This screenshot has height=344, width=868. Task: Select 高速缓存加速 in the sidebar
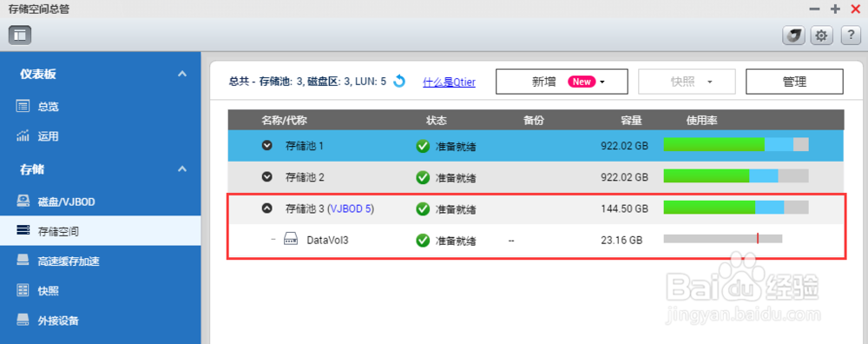pos(69,261)
